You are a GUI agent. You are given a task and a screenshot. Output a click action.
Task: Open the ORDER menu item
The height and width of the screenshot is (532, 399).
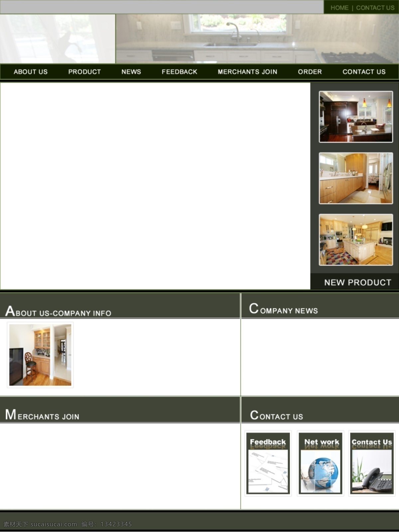[x=310, y=72]
